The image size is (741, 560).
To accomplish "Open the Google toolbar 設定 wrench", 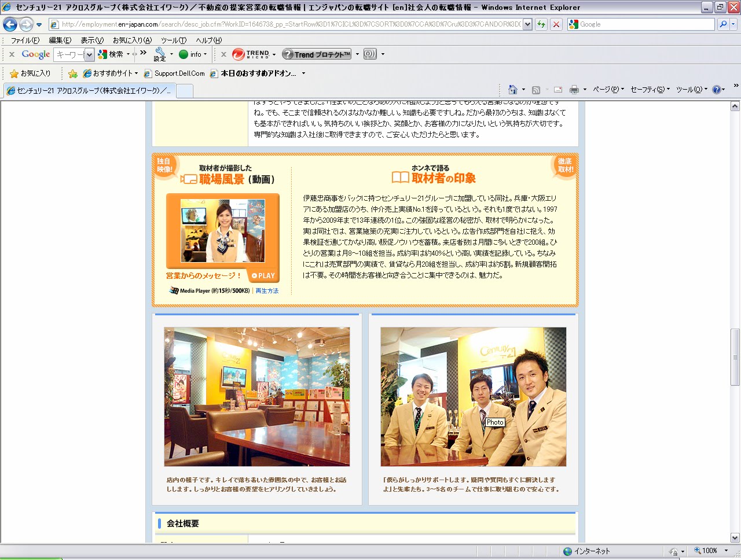I will click(160, 54).
